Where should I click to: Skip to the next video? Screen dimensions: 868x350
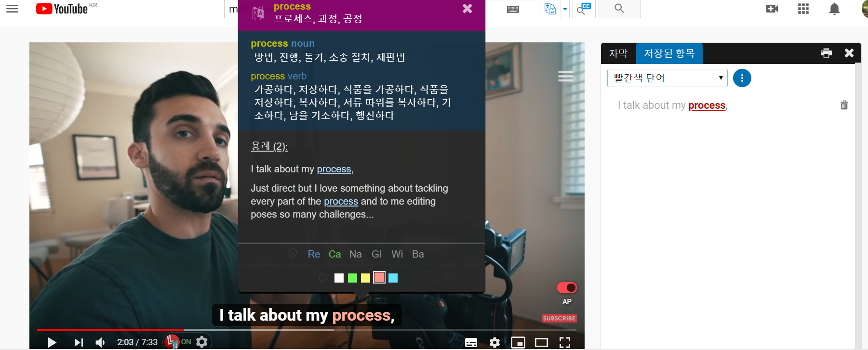(x=79, y=342)
